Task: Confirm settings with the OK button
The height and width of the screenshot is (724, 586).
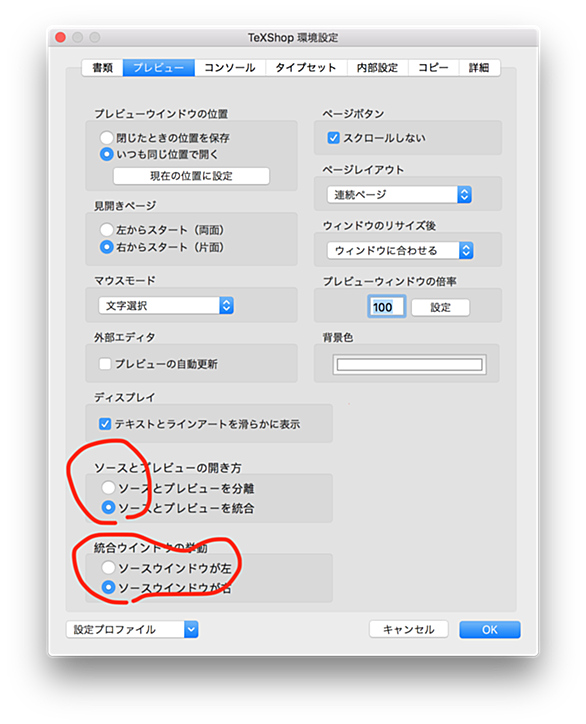Action: point(489,629)
